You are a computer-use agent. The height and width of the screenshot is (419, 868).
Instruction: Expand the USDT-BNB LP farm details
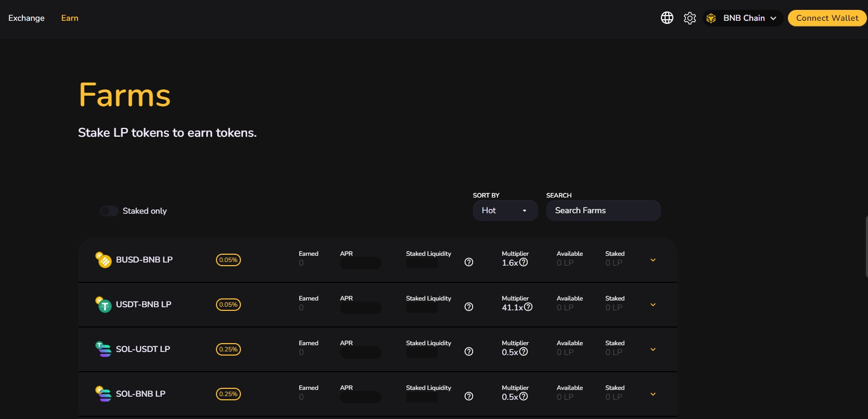point(653,305)
